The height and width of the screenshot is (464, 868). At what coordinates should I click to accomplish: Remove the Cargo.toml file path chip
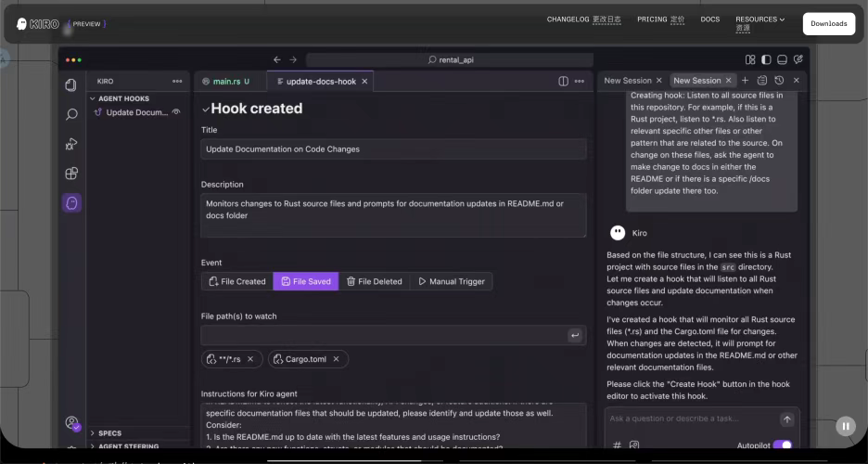pyautogui.click(x=336, y=359)
